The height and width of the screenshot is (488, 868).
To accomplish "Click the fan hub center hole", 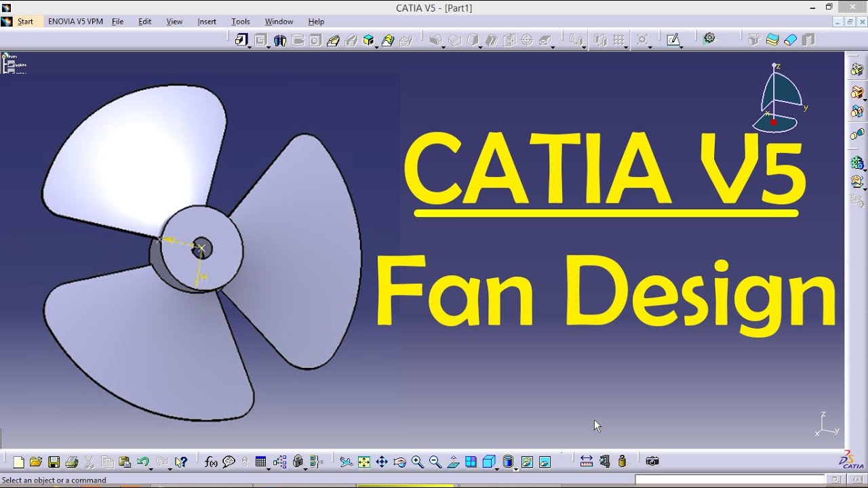I will (201, 248).
